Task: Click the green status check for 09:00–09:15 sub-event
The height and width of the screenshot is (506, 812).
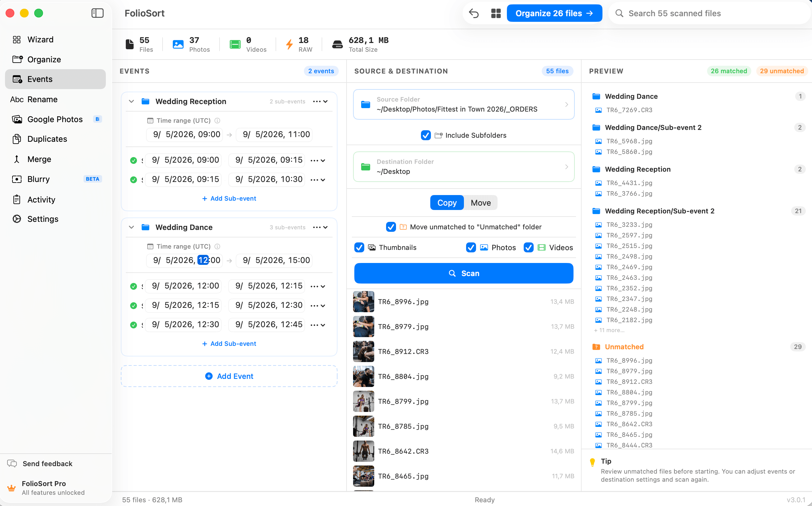Action: [134, 160]
